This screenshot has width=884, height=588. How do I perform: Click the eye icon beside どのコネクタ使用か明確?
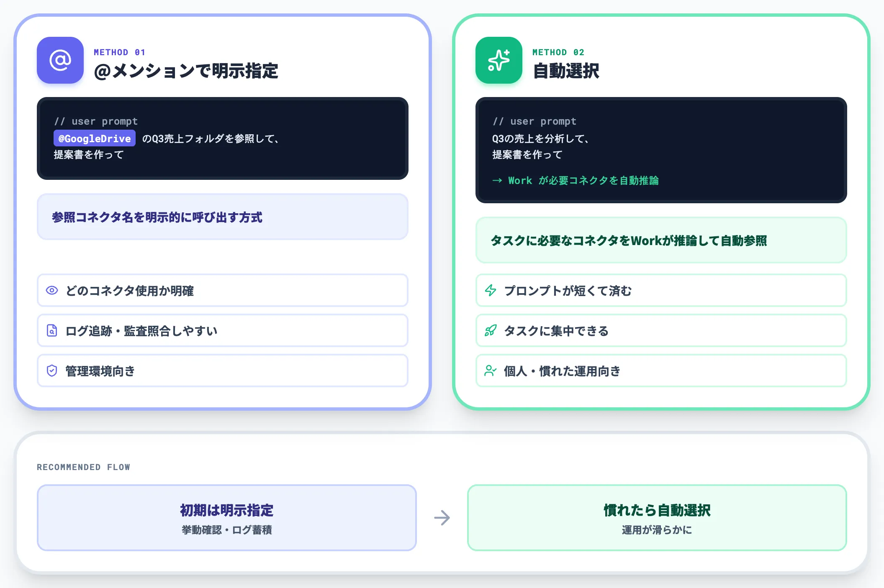tap(52, 290)
